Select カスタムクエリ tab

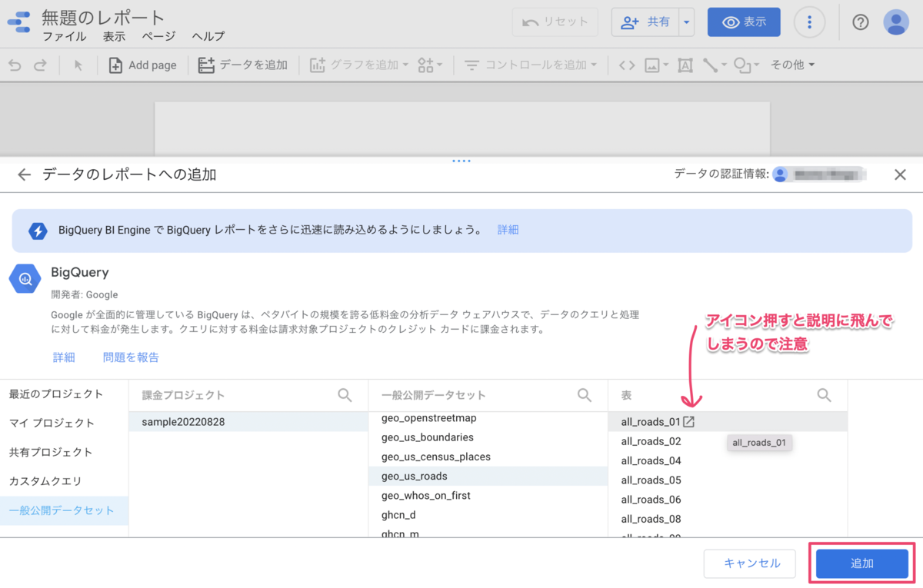pos(65,481)
